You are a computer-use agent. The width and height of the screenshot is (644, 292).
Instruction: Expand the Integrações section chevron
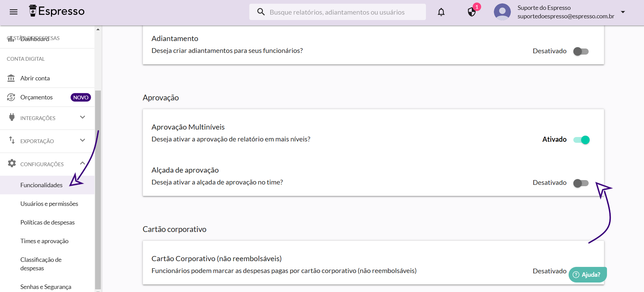(83, 117)
